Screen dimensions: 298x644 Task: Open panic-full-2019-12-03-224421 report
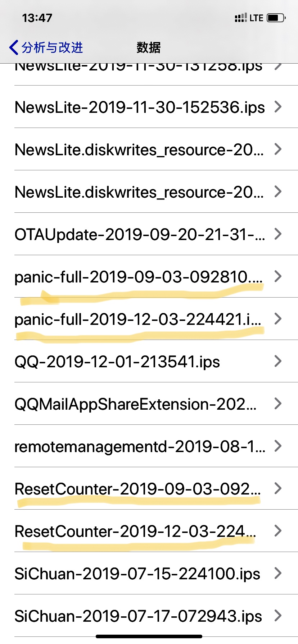[x=138, y=319]
